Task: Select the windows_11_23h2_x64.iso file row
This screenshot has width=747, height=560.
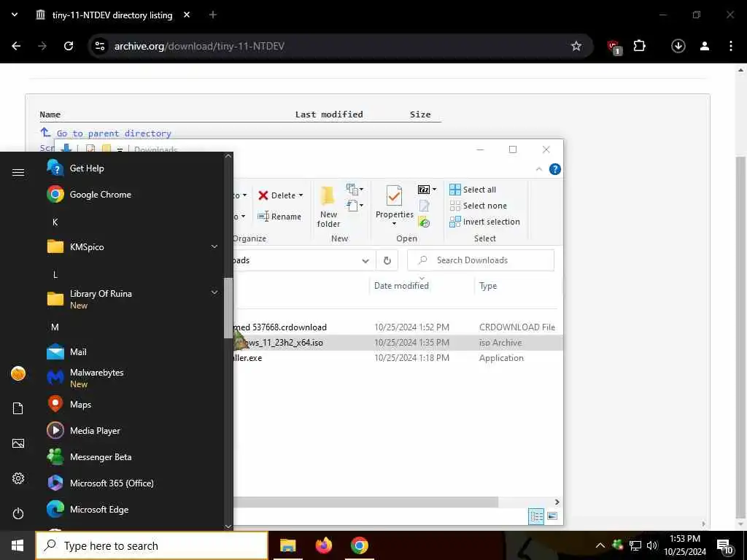Action: [x=398, y=343]
